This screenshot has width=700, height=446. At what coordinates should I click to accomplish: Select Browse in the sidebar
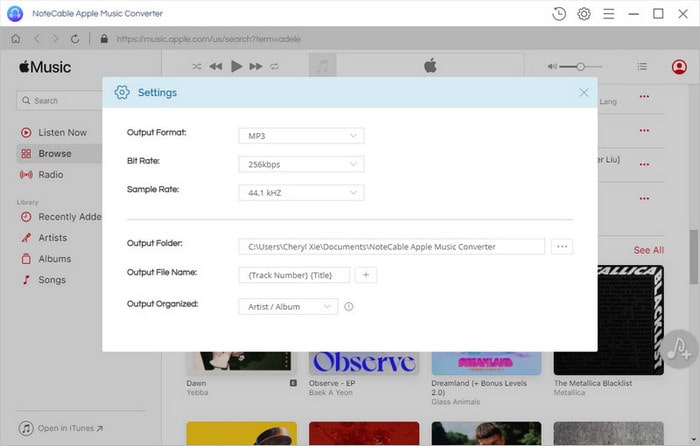coord(59,154)
